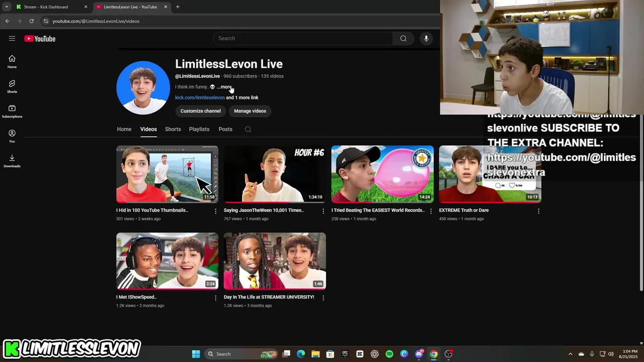The image size is (644, 362).
Task: Open Microsoft Edge from the taskbar
Action: coord(301,354)
